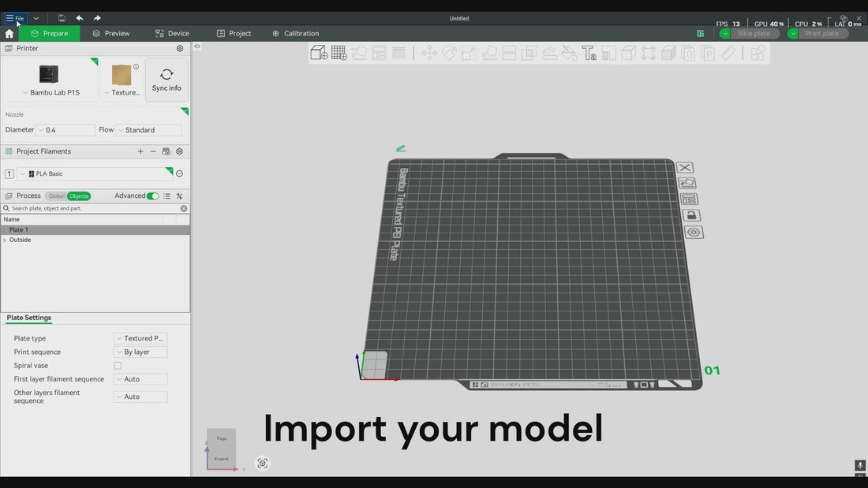Click the filament 1 color box
Viewport: 868px width, 488px height.
point(9,174)
